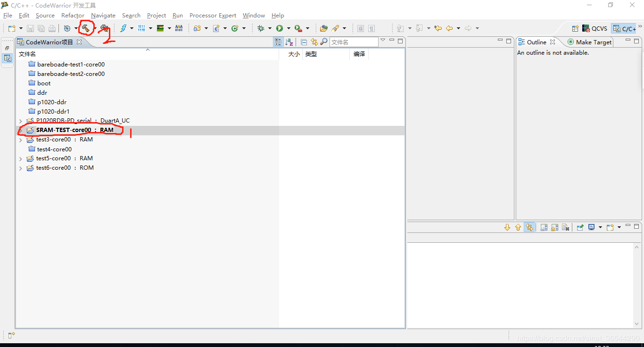
Task: Click the hammer Build icon in toolbar
Action: tap(85, 28)
